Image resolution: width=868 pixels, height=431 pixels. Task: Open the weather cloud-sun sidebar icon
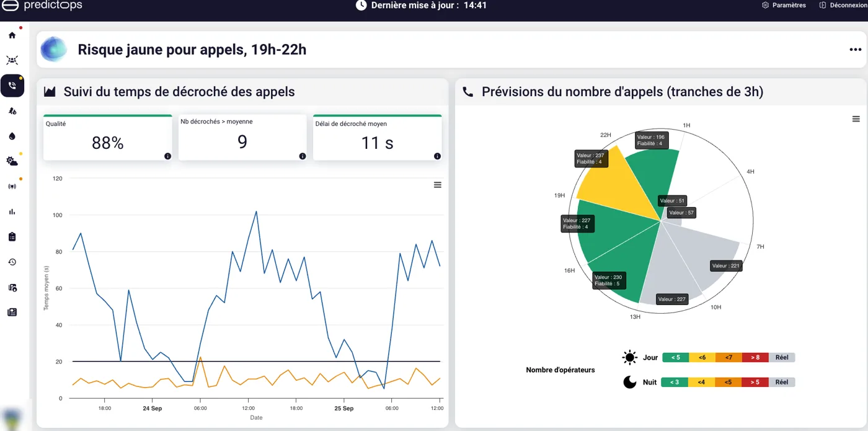point(12,161)
